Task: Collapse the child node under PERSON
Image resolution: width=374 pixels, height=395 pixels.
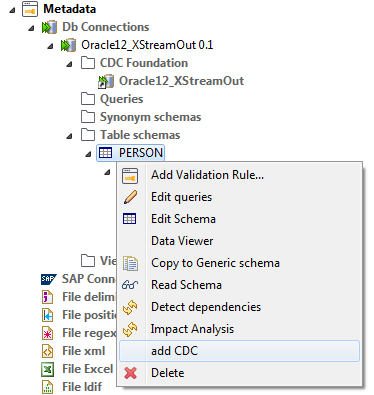Action: (x=107, y=172)
